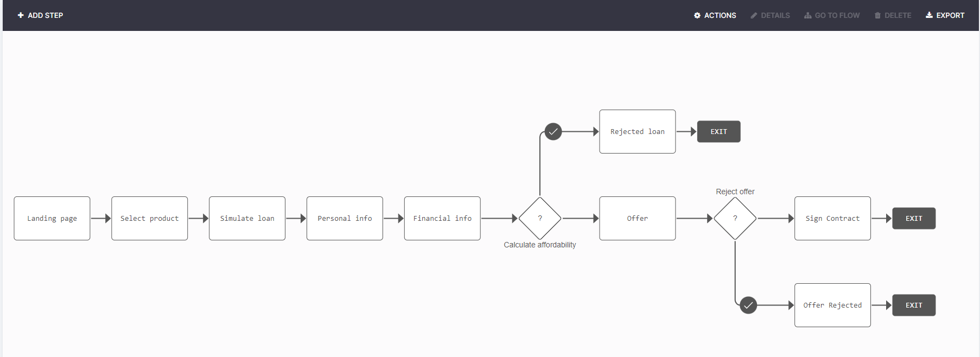Viewport: 980px width, 357px height.
Task: Select the Sign Contract step
Action: 832,218
